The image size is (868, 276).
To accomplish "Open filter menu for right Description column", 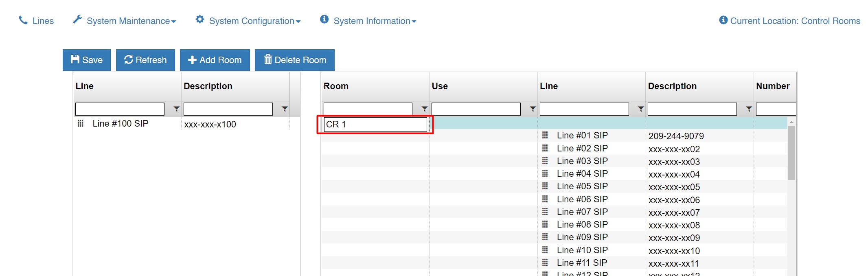I will pos(749,109).
